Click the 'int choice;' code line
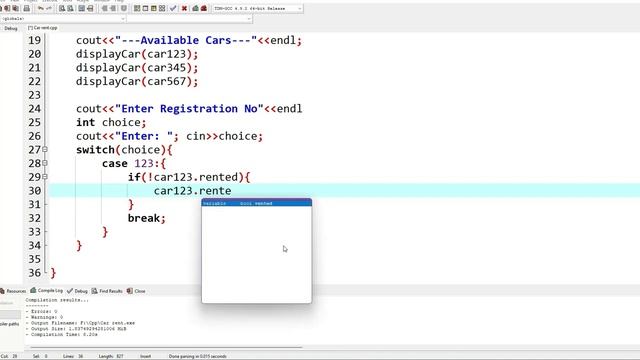Viewport: 640px width, 360px height. (x=111, y=122)
